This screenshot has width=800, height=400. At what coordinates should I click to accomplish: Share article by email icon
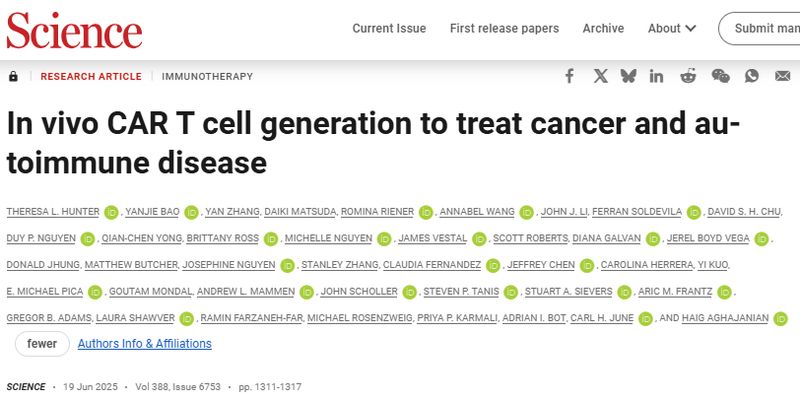point(780,76)
